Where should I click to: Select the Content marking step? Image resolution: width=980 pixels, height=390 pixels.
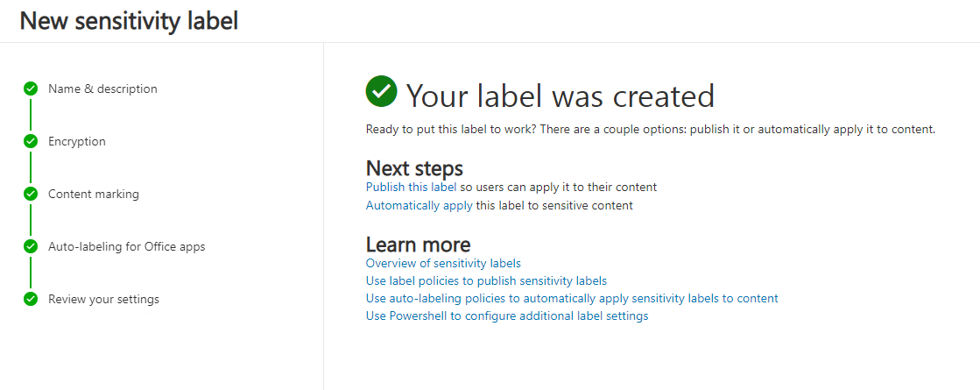click(x=93, y=194)
